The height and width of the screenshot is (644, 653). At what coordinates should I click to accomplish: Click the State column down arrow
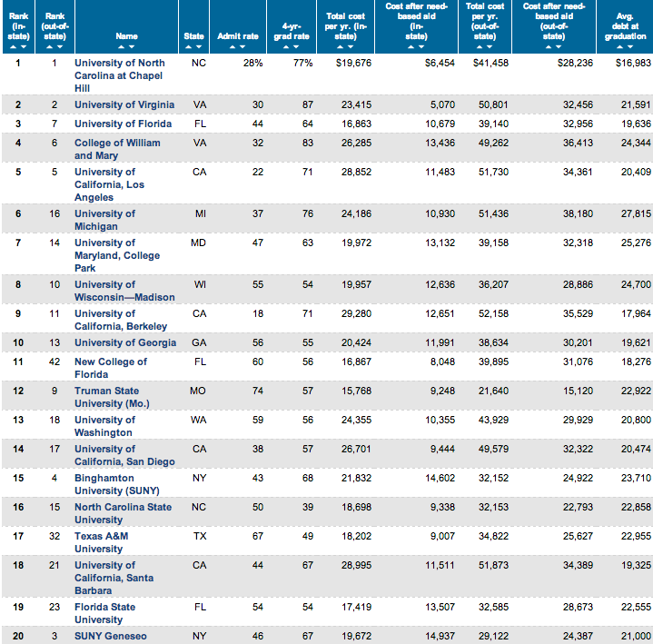click(199, 47)
